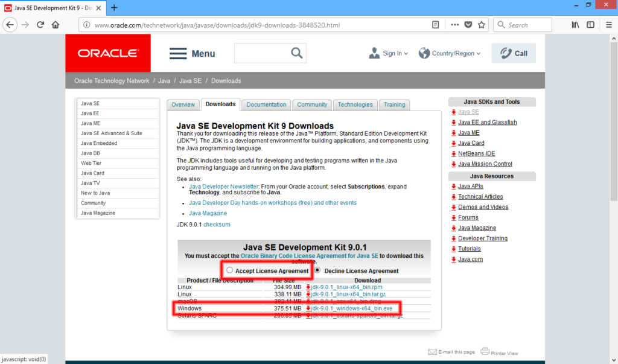
Task: Open the Documentation tab
Action: [x=266, y=104]
